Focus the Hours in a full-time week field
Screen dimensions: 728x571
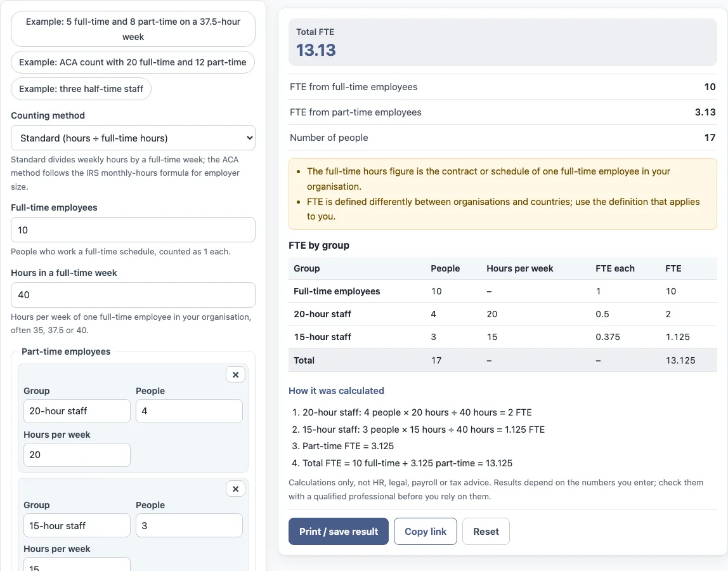coord(133,295)
